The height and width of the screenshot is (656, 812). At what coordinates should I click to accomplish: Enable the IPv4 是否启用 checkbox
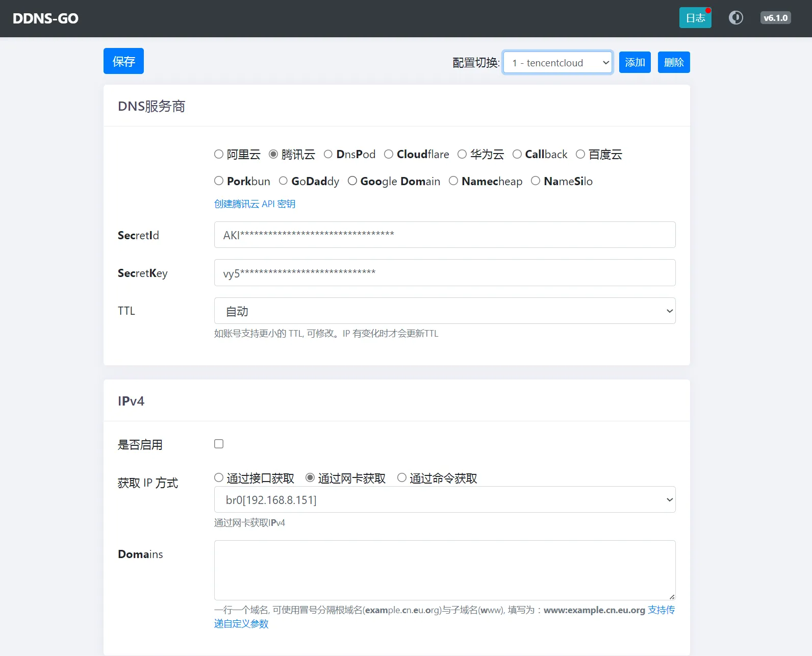[x=219, y=444]
